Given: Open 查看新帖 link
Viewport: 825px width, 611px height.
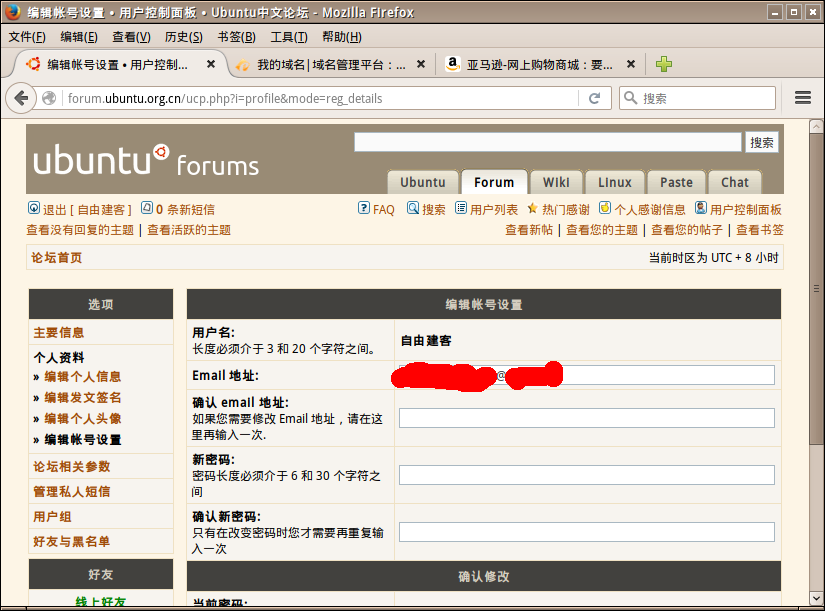Looking at the screenshot, I should pyautogui.click(x=529, y=230).
